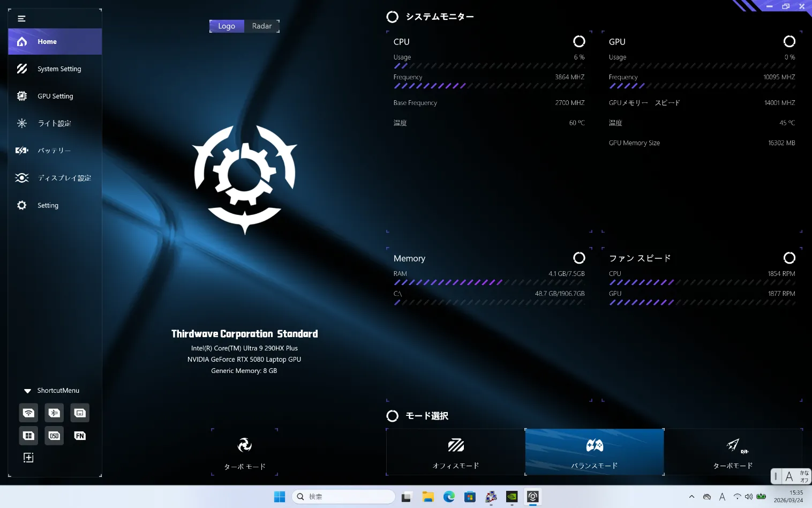Open the バッテリー page
The image size is (812, 508).
54,151
